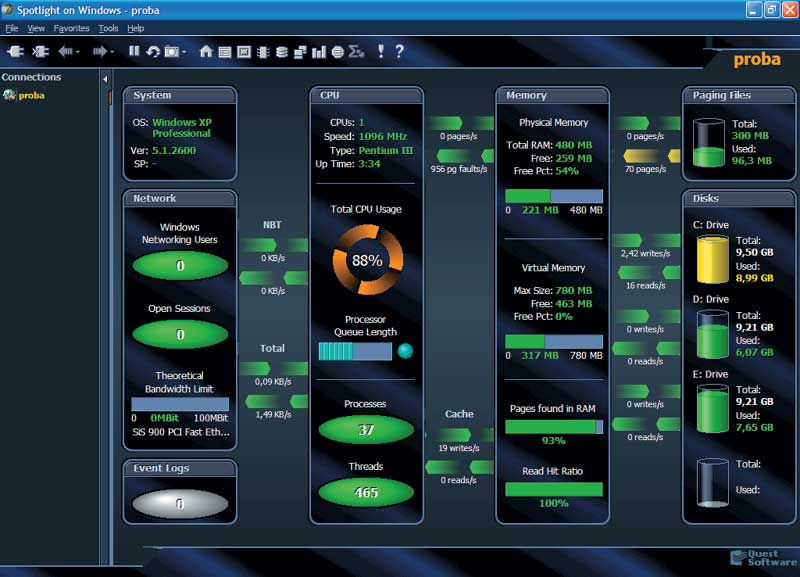Click the 956 pg faults/s flow label
Viewport: 800px width, 577px height.
pos(459,169)
